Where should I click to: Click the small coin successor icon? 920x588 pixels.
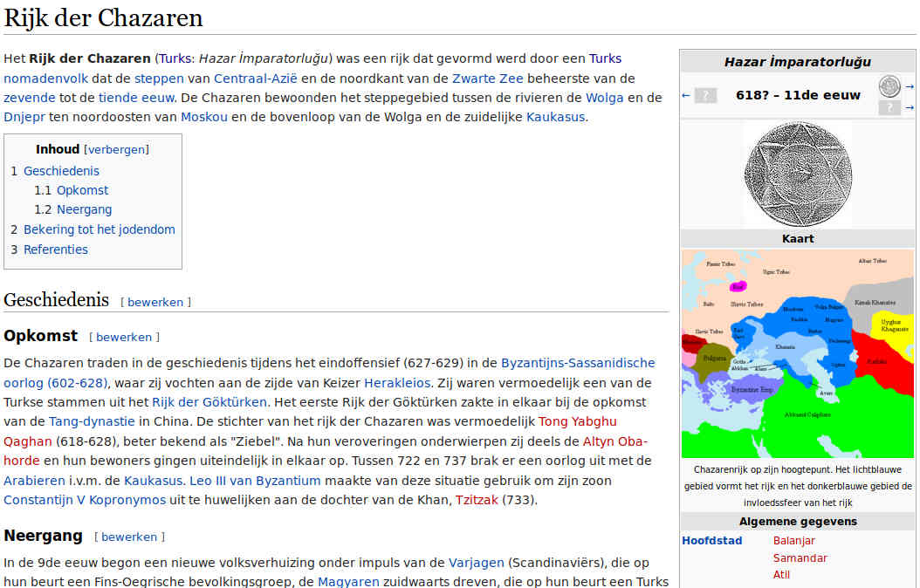889,85
